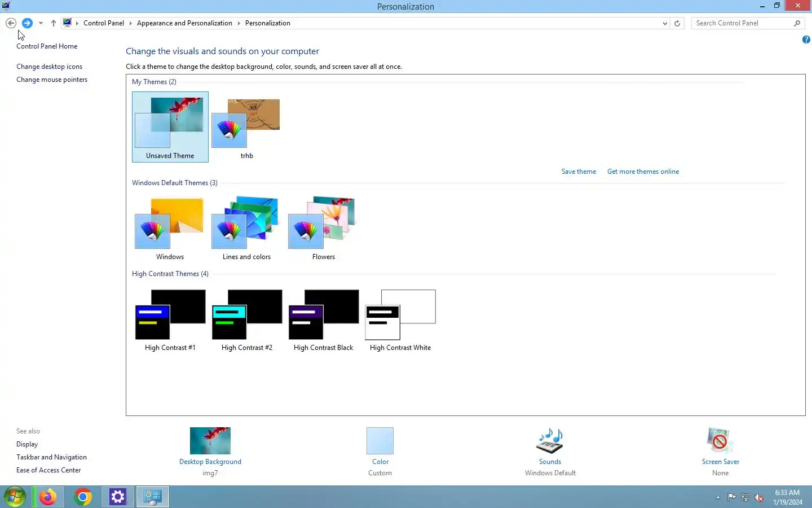Apply the Flowers theme
Screen dimensions: 812x508
pos(323,228)
